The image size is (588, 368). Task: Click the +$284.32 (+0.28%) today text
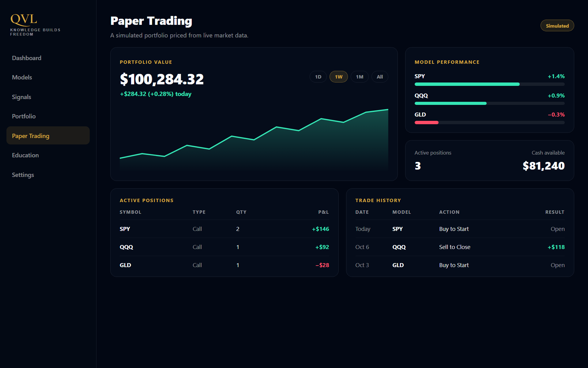(156, 94)
